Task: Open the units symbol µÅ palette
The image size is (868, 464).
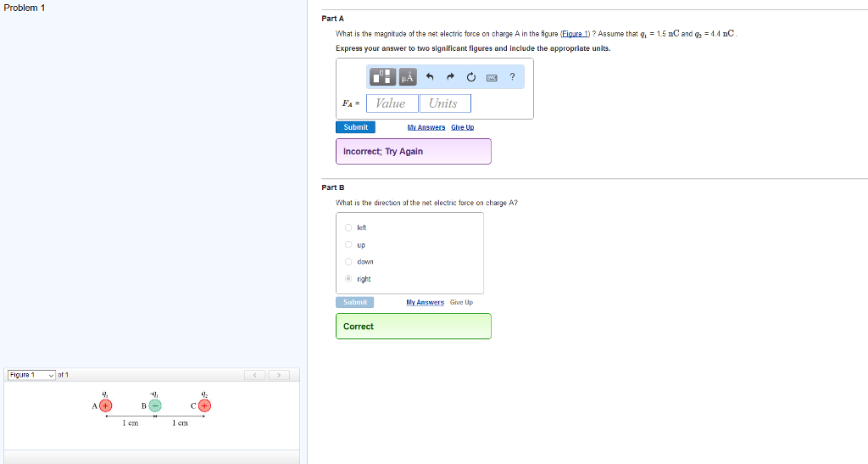Action: pyautogui.click(x=408, y=77)
